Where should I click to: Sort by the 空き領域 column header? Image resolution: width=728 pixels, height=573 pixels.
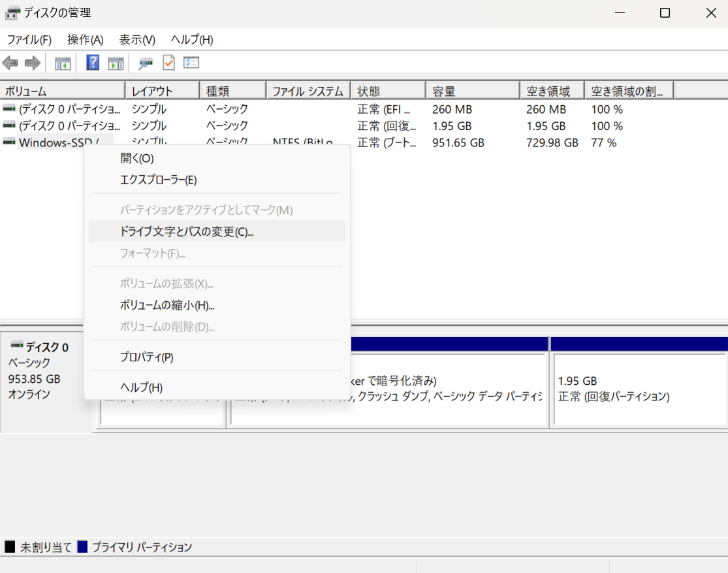tap(550, 91)
